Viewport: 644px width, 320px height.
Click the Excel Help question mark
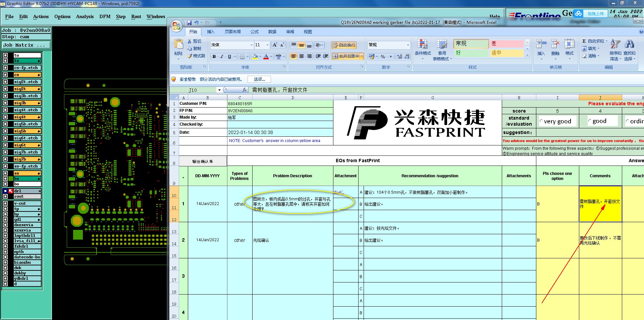point(641,32)
